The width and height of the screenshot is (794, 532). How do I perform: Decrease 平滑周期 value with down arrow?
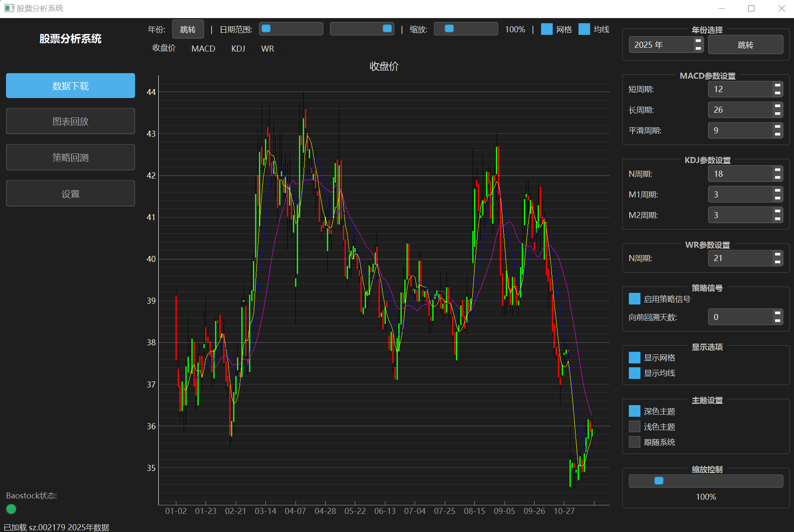coord(778,134)
